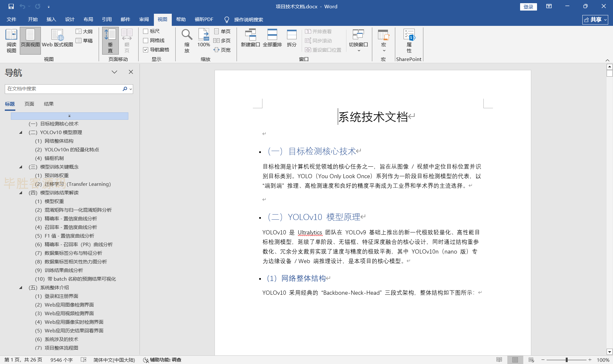This screenshot has height=364, width=613.
Task: Switch to Web layout view (Web 版式视图)
Action: pyautogui.click(x=57, y=40)
